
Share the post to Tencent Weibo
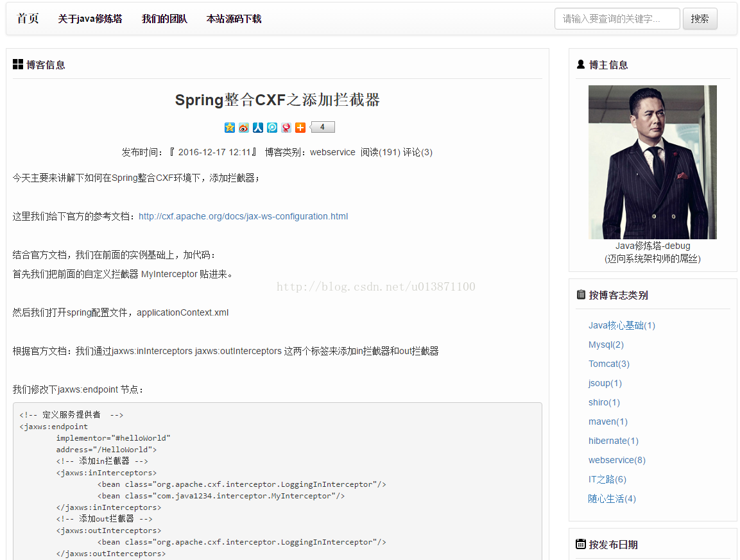click(272, 128)
